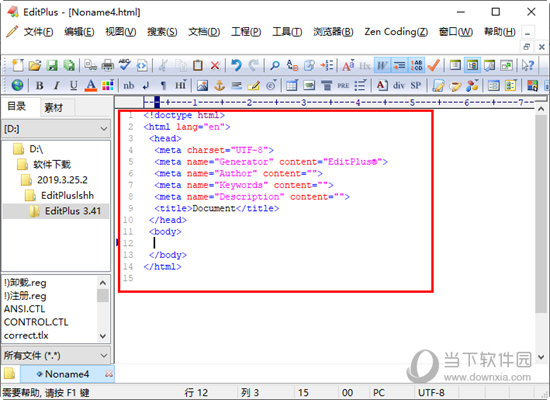The height and width of the screenshot is (400, 550).
Task: Click UTF-8 encoding in status bar
Action: coord(431,392)
